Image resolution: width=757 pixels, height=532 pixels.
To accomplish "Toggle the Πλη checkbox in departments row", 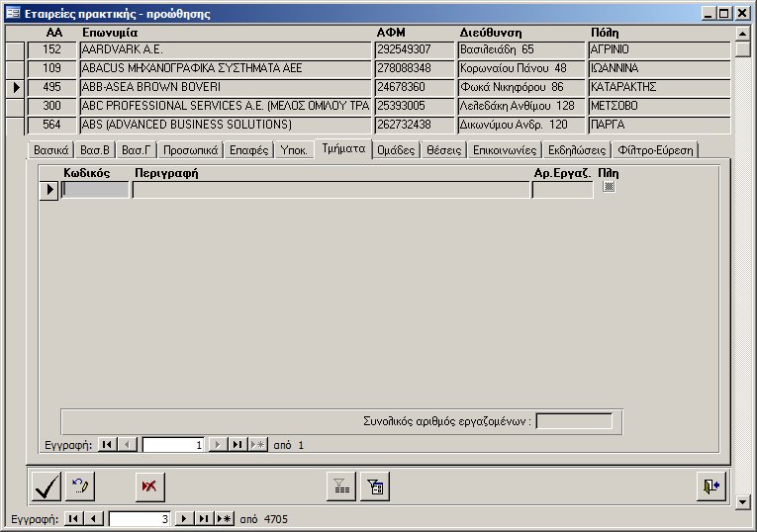I will coord(609,187).
